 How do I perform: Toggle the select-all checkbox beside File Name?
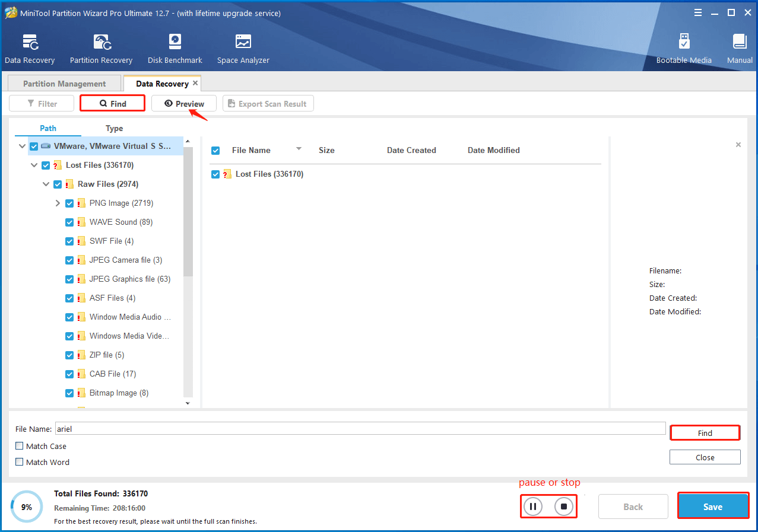coord(215,150)
